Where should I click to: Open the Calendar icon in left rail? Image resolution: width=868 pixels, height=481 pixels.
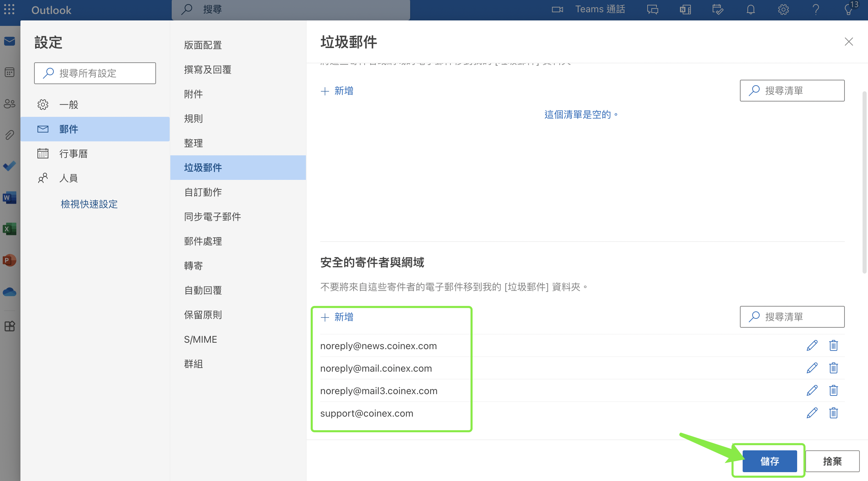[x=10, y=72]
